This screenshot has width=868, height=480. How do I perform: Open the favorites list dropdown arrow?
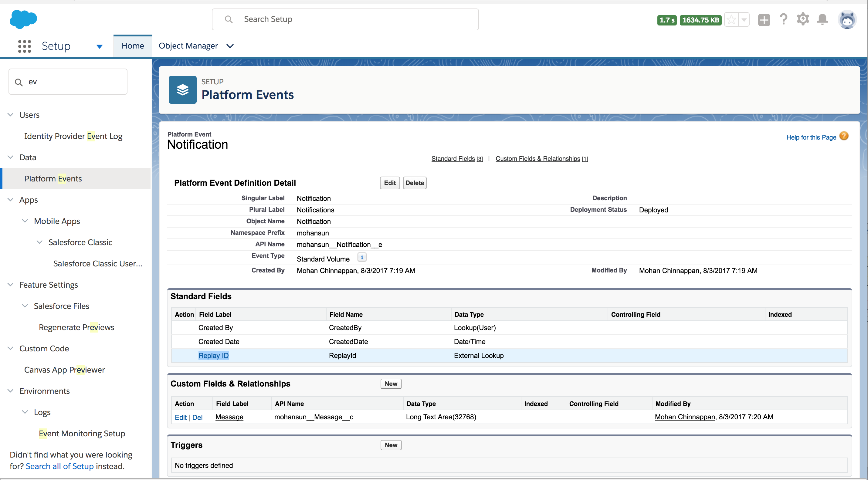(x=744, y=20)
